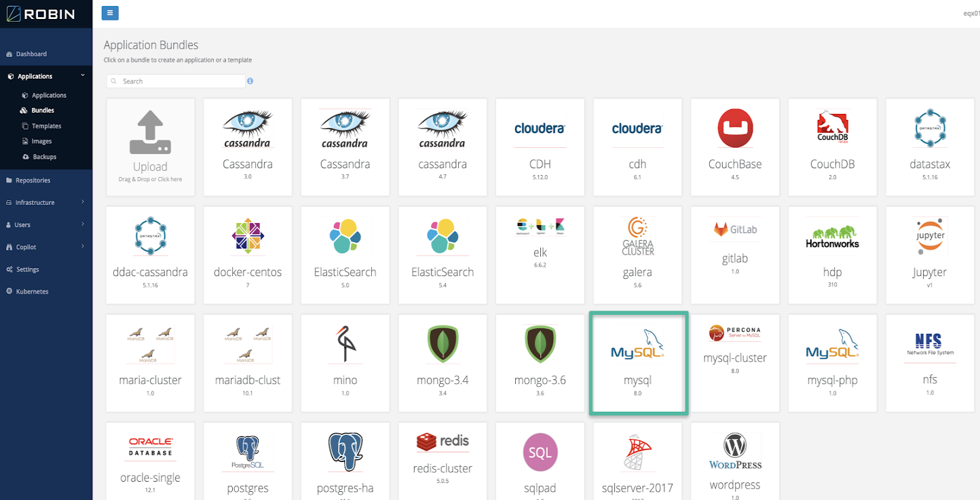Open the hamburger menu button

(110, 12)
